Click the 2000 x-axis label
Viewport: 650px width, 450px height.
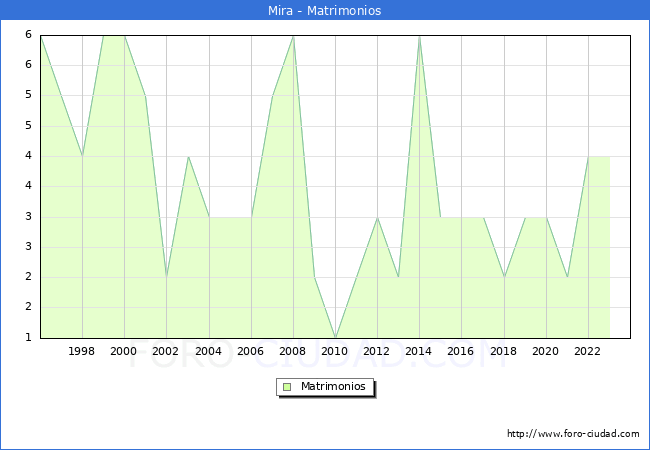point(124,351)
